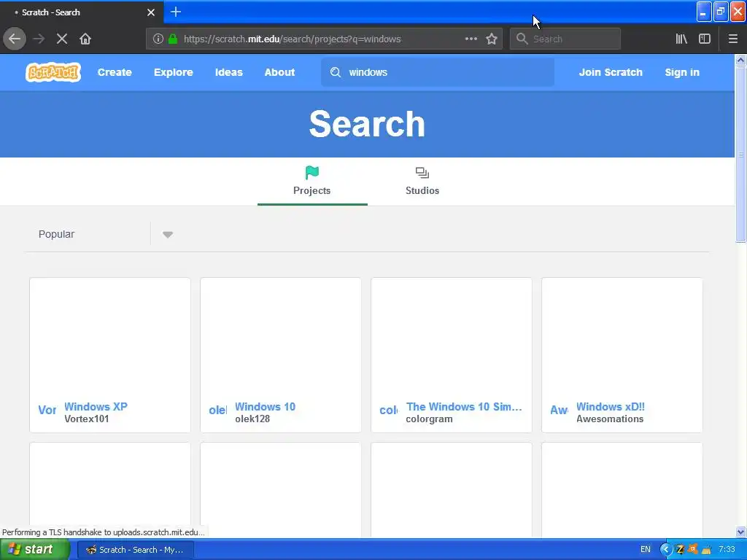Click the Studios stacked-windows icon
Viewport: 747px width, 560px height.
pyautogui.click(x=422, y=172)
